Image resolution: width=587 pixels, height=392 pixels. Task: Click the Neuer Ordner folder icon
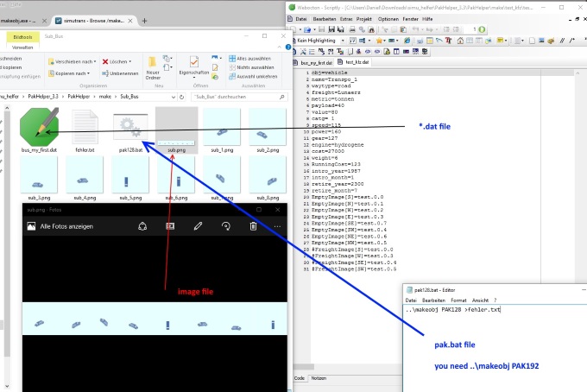(152, 63)
